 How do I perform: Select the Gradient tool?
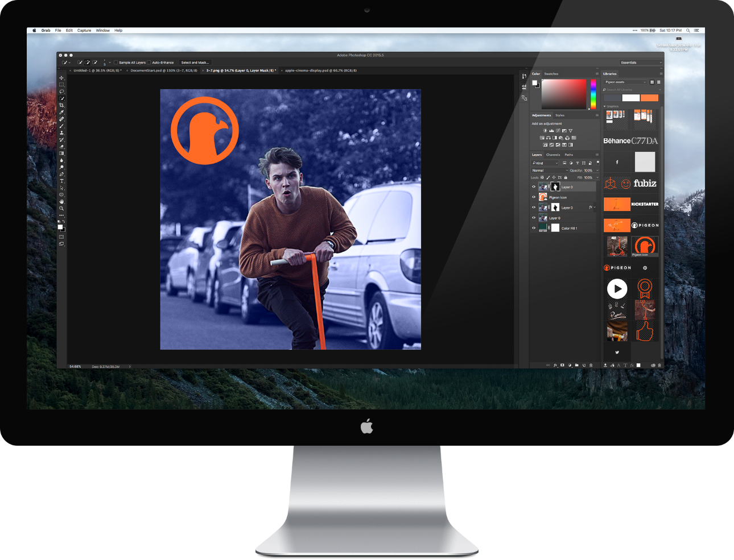[61, 154]
